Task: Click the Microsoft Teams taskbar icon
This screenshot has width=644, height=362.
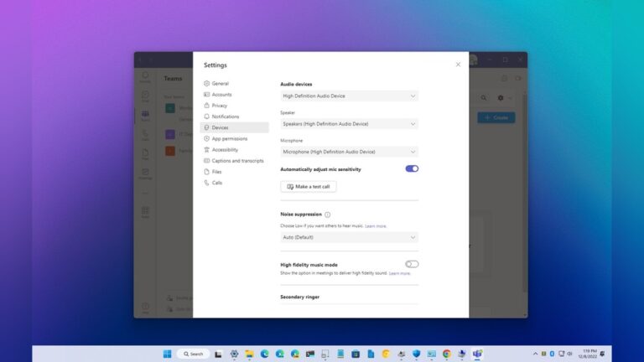Action: (x=477, y=354)
